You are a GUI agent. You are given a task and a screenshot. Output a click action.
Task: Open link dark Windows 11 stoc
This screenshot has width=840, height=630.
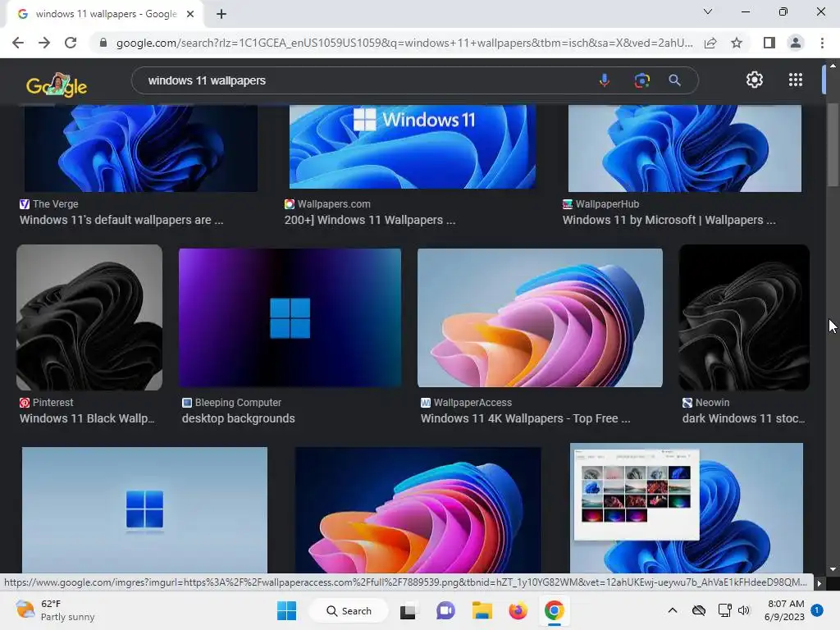(x=743, y=418)
